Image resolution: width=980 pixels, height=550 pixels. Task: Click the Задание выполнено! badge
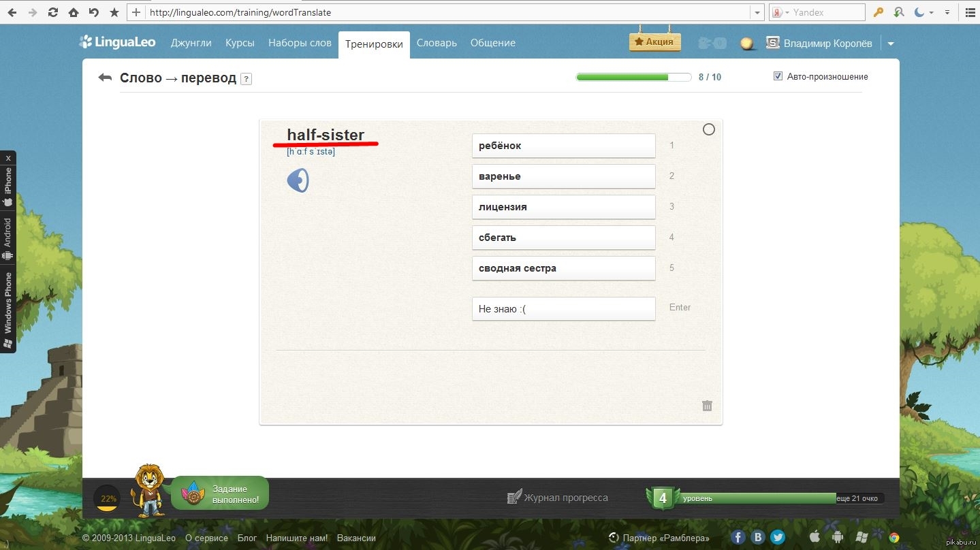click(219, 494)
